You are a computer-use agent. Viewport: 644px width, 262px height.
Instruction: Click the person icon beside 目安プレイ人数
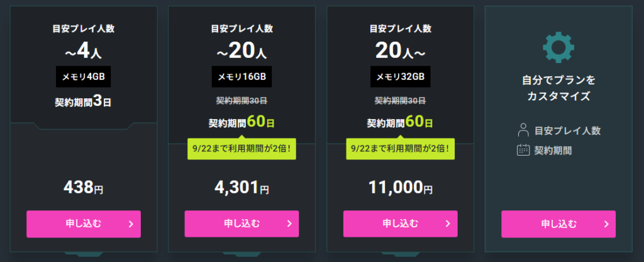coord(523,130)
